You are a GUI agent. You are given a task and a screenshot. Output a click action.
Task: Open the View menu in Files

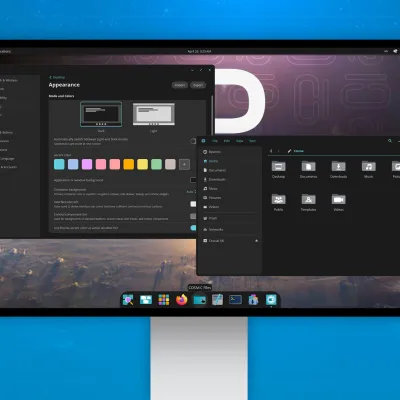[x=239, y=141]
